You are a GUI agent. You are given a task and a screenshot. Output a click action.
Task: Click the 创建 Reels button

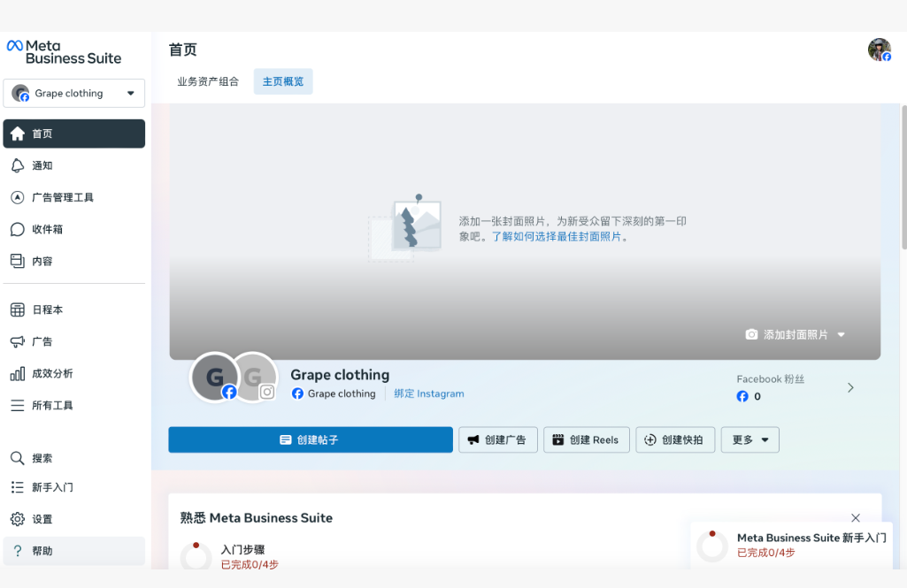coord(586,440)
